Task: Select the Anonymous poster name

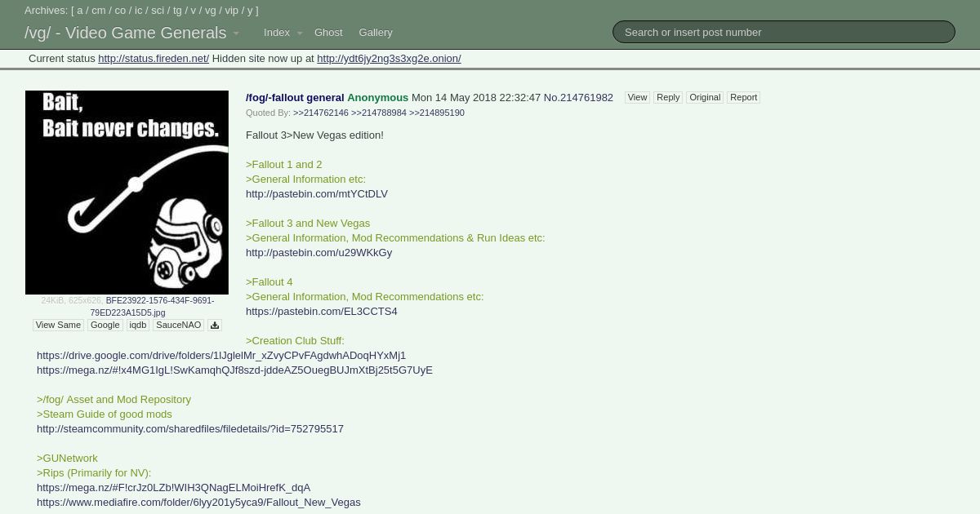Action: [x=377, y=97]
